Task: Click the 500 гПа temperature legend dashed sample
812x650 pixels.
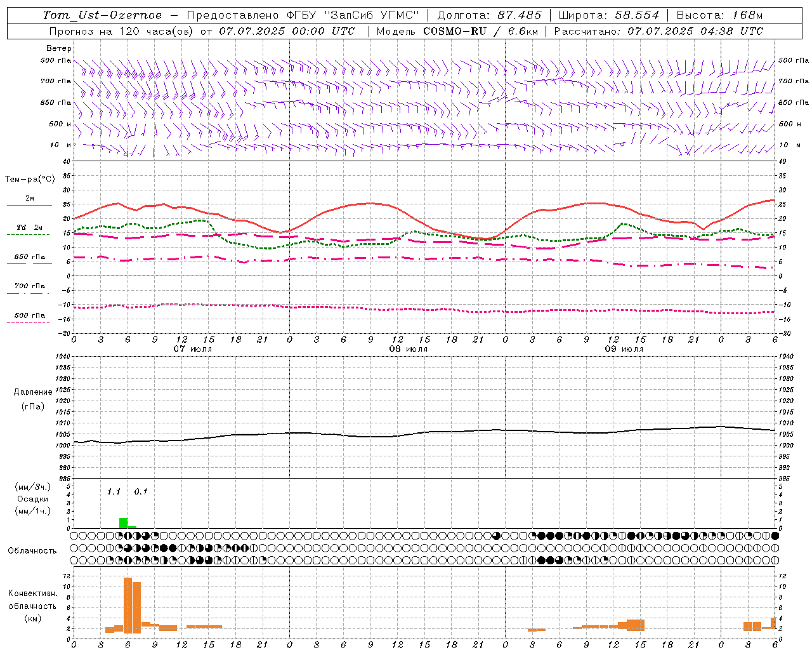Action: click(x=28, y=322)
